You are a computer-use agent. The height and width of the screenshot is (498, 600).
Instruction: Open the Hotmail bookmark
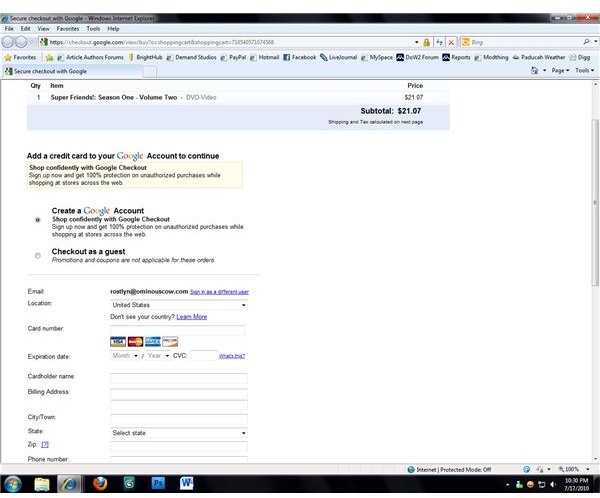(x=264, y=57)
